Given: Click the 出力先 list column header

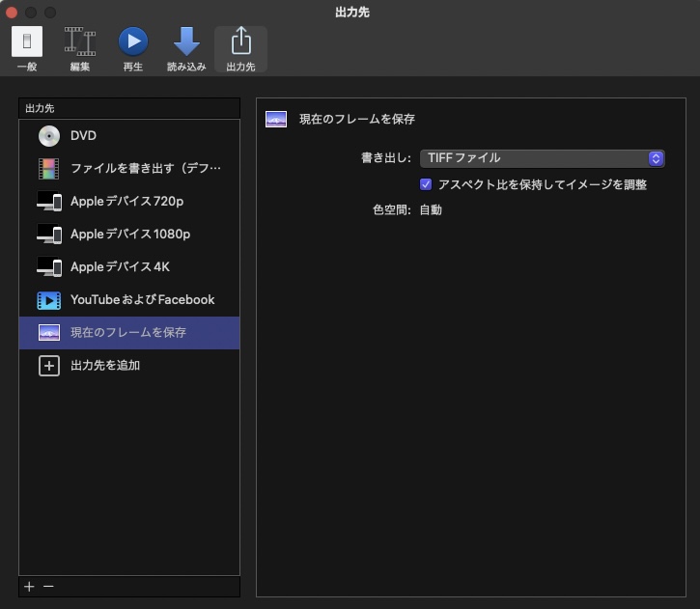Looking at the screenshot, I should tap(129, 108).
